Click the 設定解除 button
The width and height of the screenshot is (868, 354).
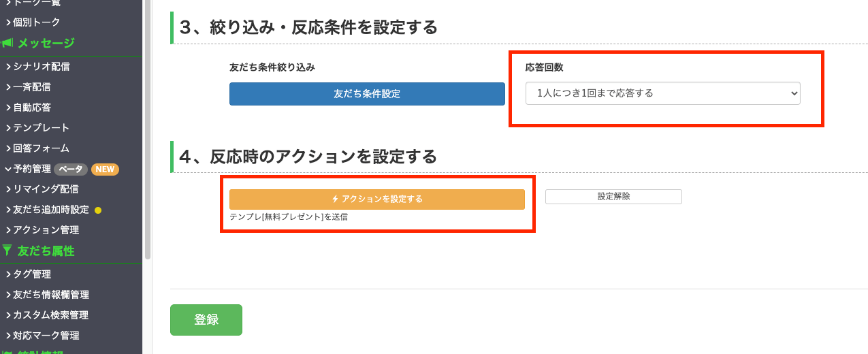[x=613, y=196]
